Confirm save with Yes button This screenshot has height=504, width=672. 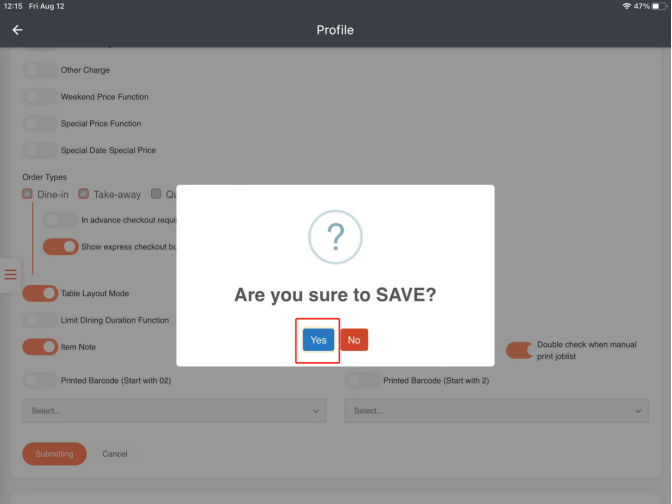click(x=318, y=340)
